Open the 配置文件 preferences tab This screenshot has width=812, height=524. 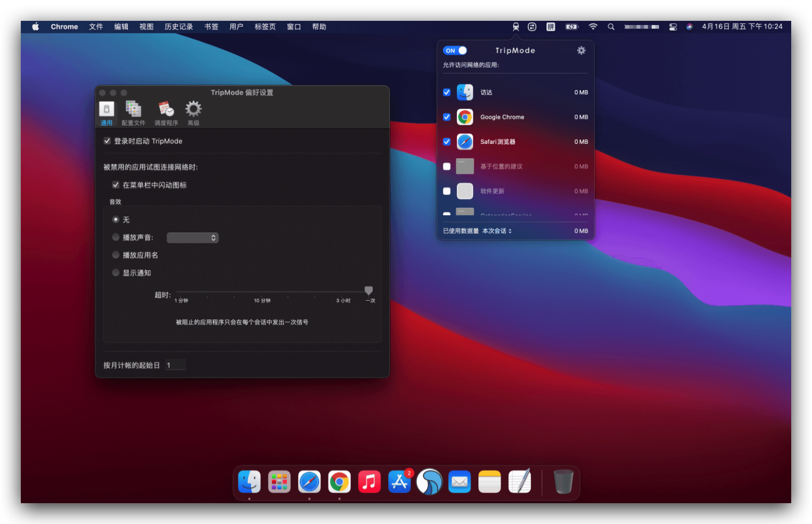coord(133,114)
